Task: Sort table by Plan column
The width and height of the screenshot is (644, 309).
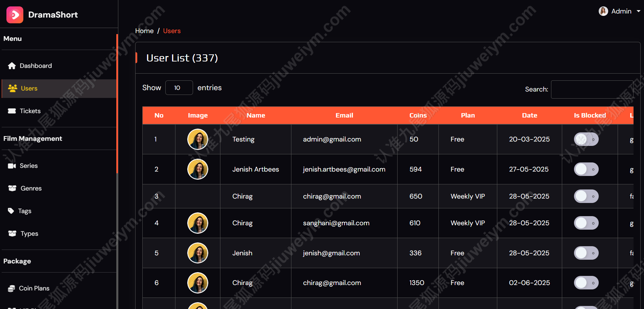Action: pyautogui.click(x=468, y=115)
